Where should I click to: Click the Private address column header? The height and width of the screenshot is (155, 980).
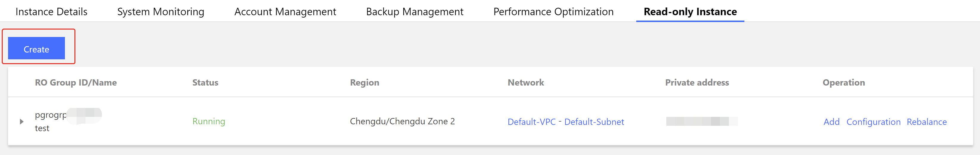(697, 83)
